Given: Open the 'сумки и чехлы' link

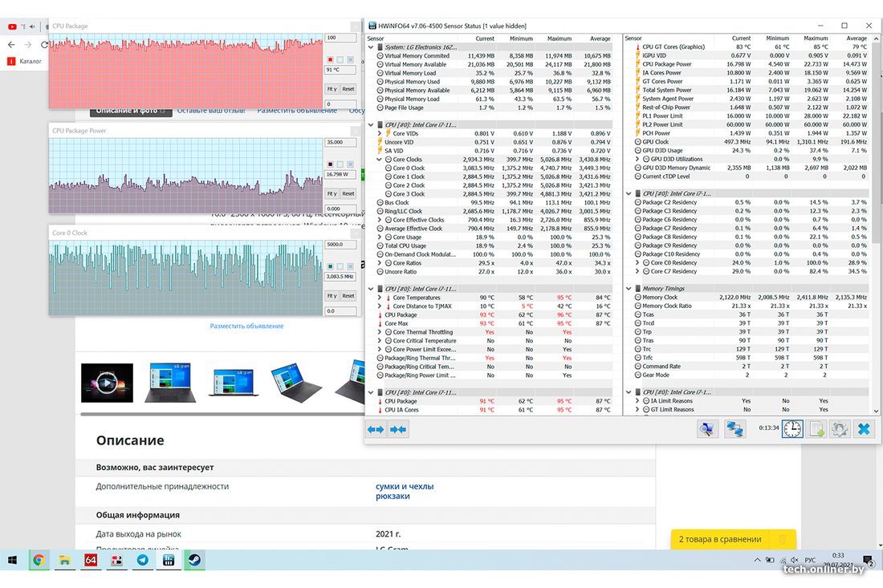Looking at the screenshot, I should (x=404, y=486).
